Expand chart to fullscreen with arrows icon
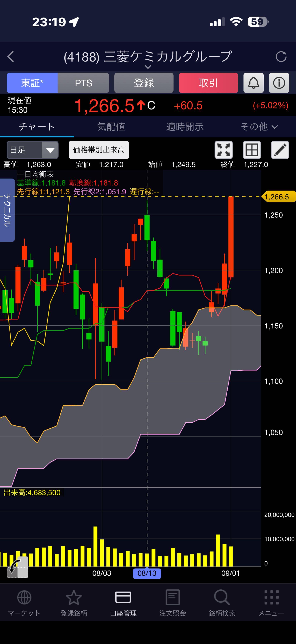 click(224, 150)
